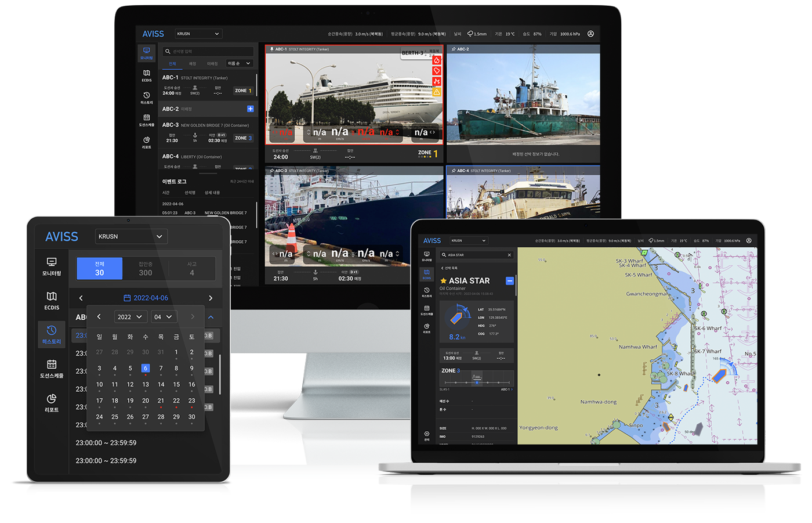
Task: Select the 사고 4 tab on tablet
Action: pyautogui.click(x=192, y=268)
